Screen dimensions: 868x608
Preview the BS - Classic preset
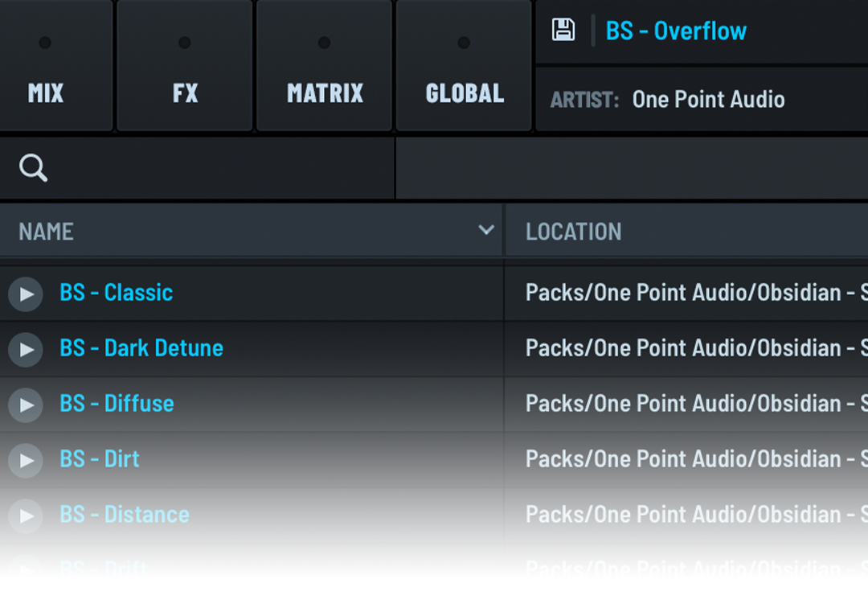[26, 294]
